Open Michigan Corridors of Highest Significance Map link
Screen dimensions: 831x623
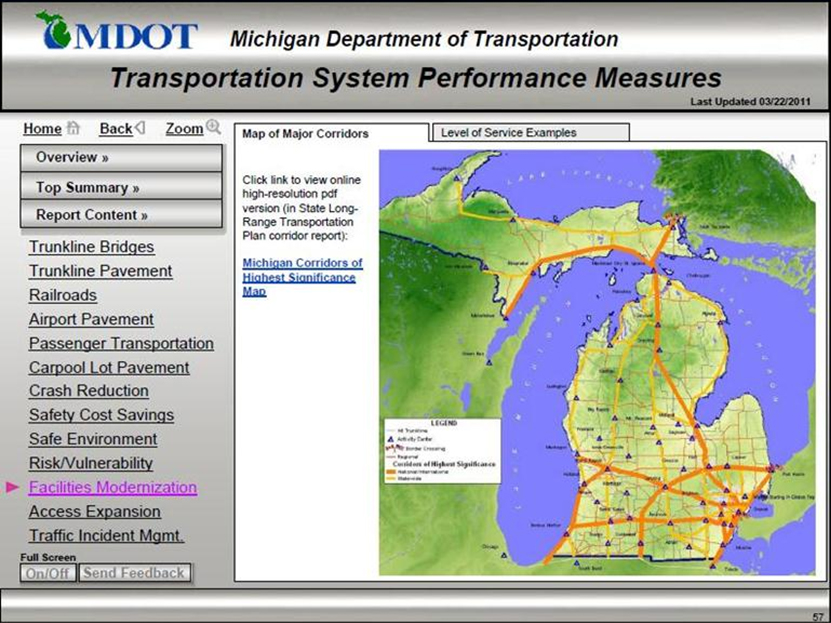[x=303, y=277]
